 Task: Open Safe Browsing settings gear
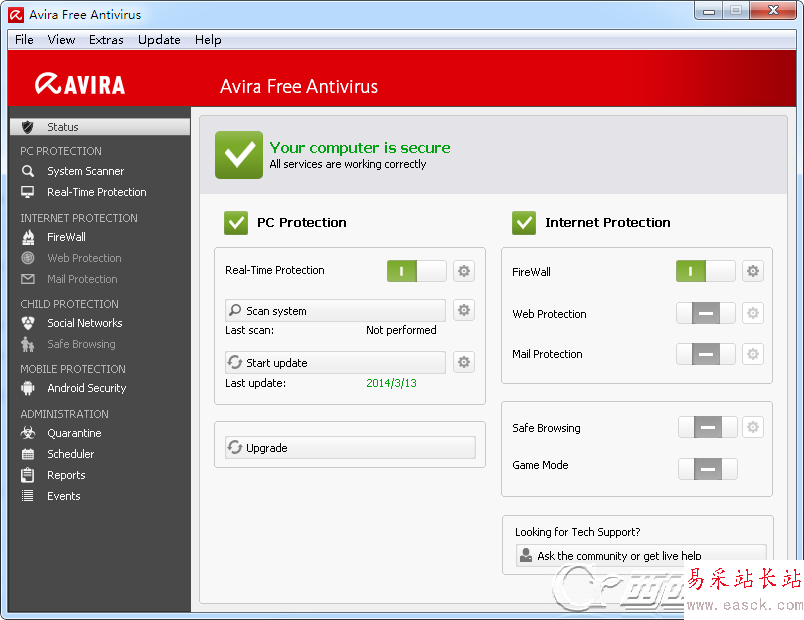click(753, 427)
